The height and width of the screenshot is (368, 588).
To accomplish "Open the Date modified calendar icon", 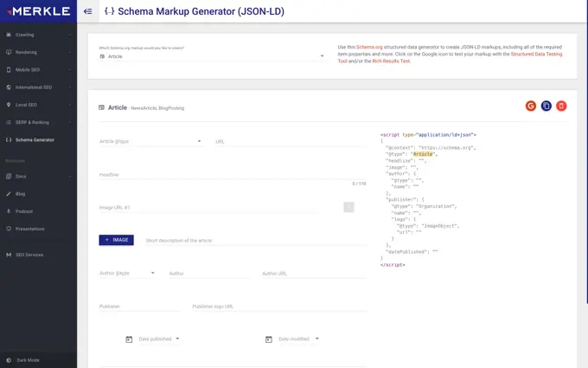I will tap(269, 339).
